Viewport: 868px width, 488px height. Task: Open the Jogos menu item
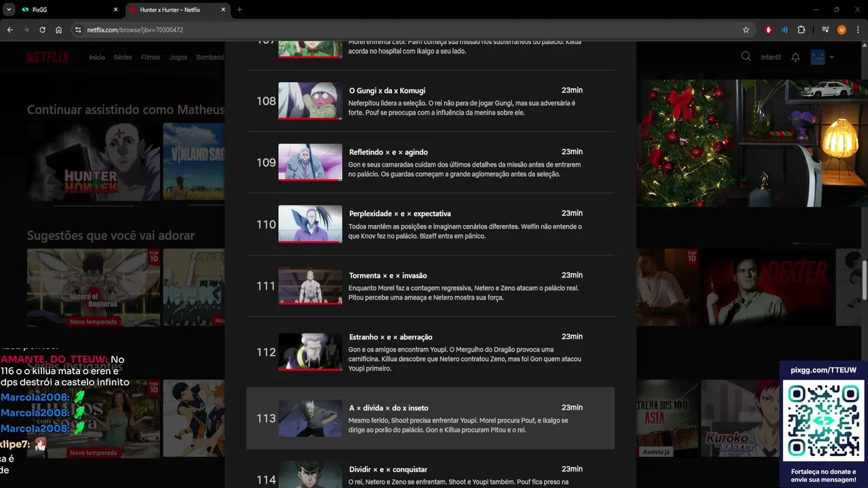(178, 58)
